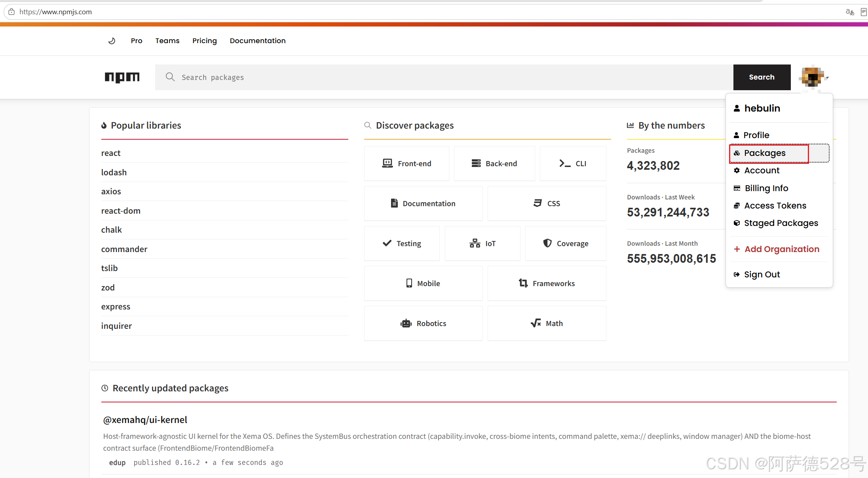Open the express library link

click(x=116, y=307)
